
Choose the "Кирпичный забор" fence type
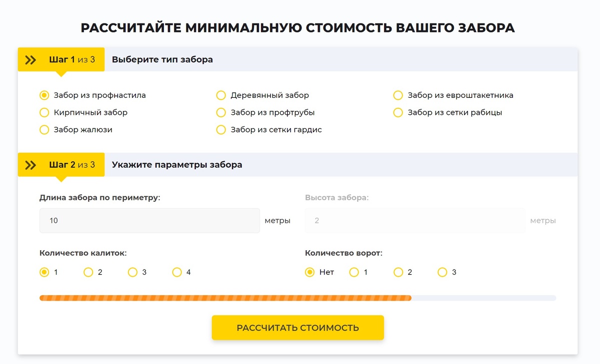[44, 113]
